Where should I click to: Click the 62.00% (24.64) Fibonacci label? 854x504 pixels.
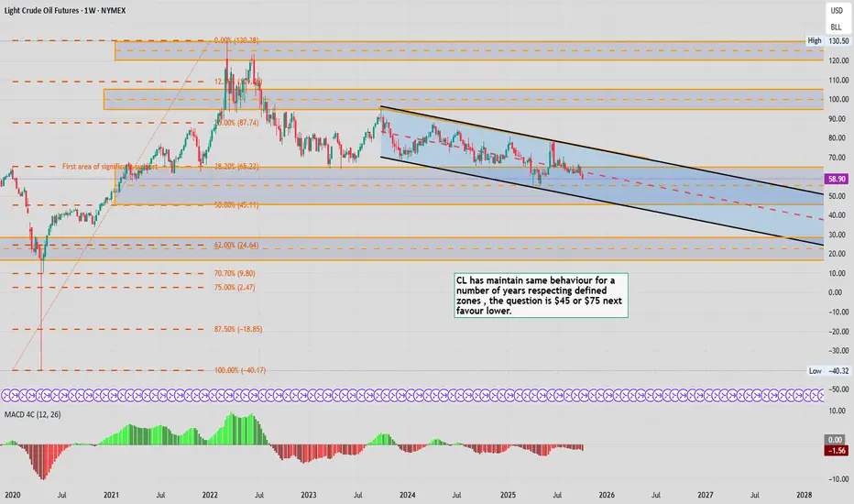coord(236,246)
